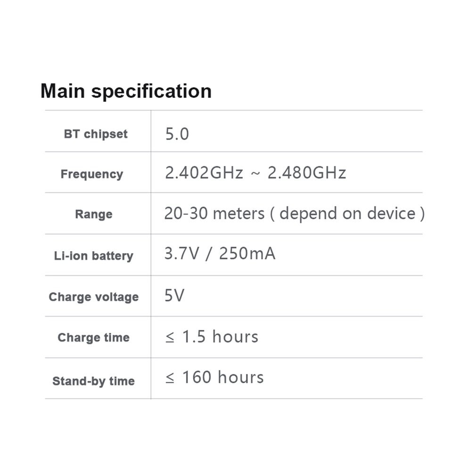Click the 1.5 hours charge time text
Image resolution: width=476 pixels, height=476 pixels.
click(220, 337)
